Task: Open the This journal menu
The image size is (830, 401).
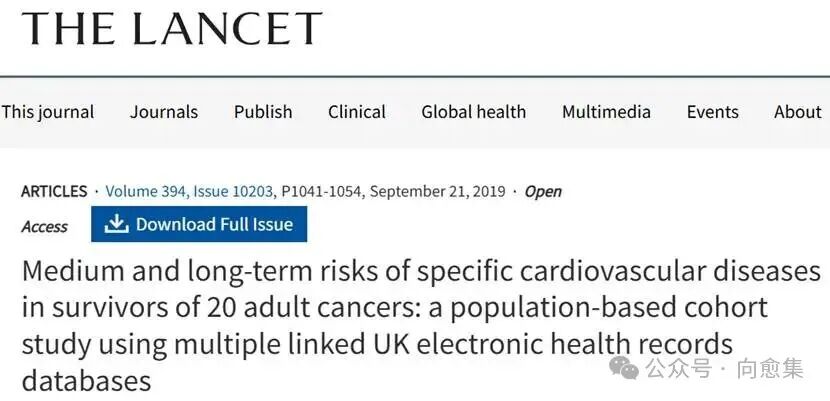Action: pos(48,112)
